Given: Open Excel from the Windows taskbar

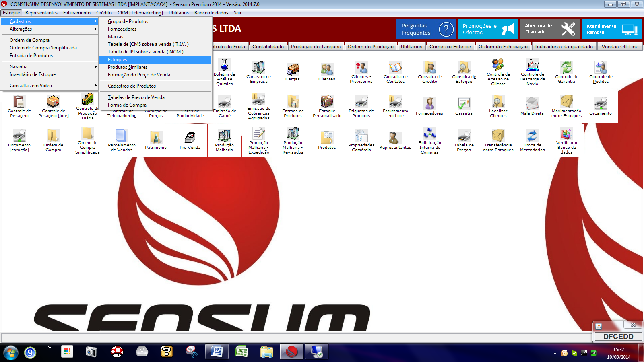Looking at the screenshot, I should (x=242, y=352).
